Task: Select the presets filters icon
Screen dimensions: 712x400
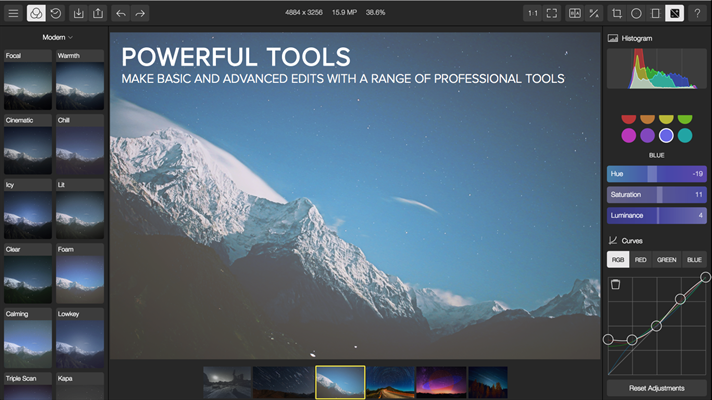Action: tap(36, 13)
